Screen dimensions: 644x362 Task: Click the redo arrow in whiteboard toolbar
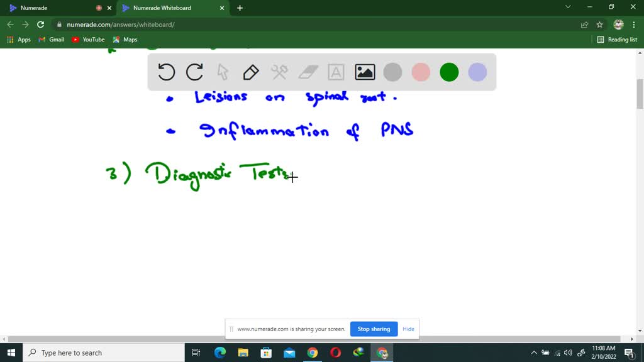click(x=194, y=72)
